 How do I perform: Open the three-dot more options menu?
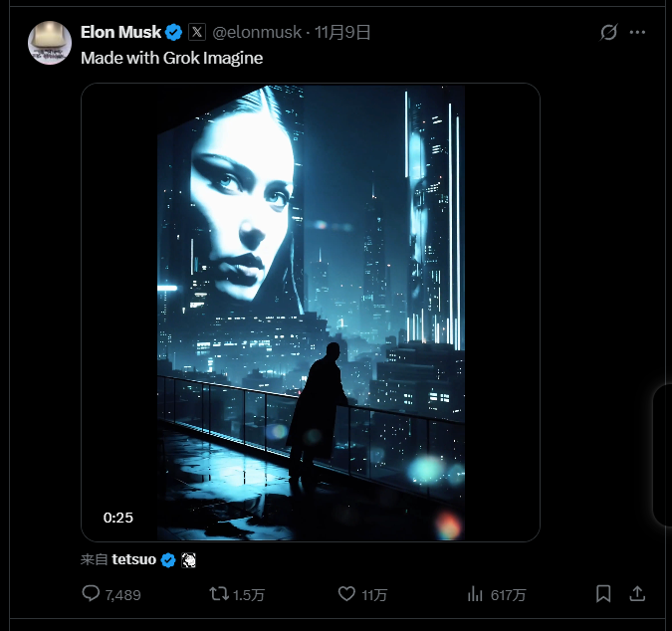pos(638,32)
